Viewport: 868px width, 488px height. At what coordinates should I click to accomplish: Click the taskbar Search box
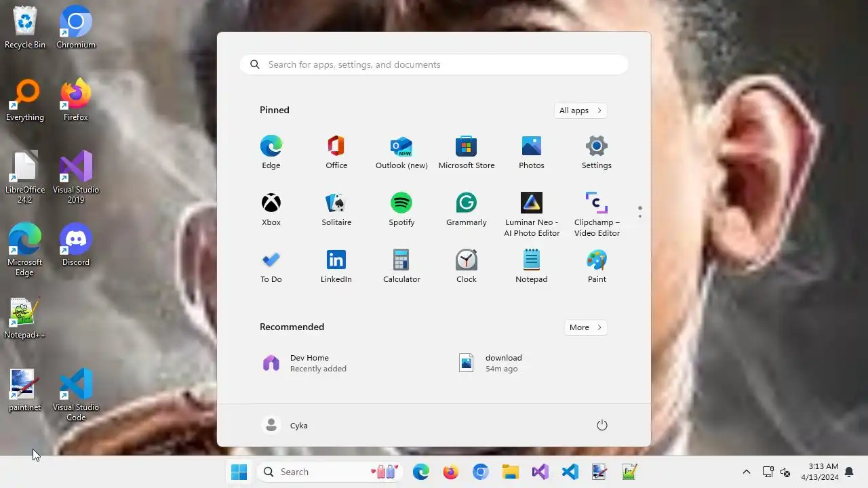click(330, 472)
